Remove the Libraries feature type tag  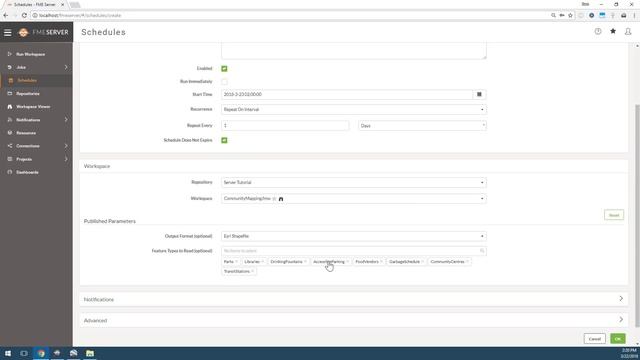tap(262, 262)
